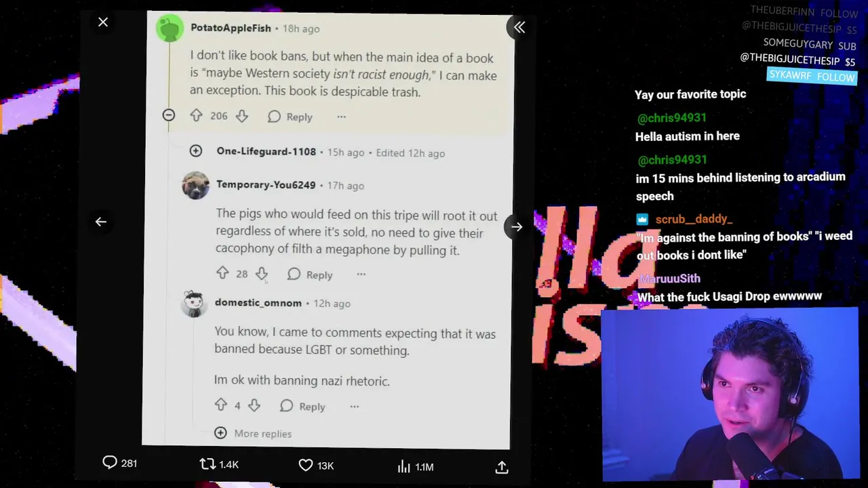Upvote Temporary-You6249's comment
This screenshot has width=868, height=488.
tap(222, 273)
